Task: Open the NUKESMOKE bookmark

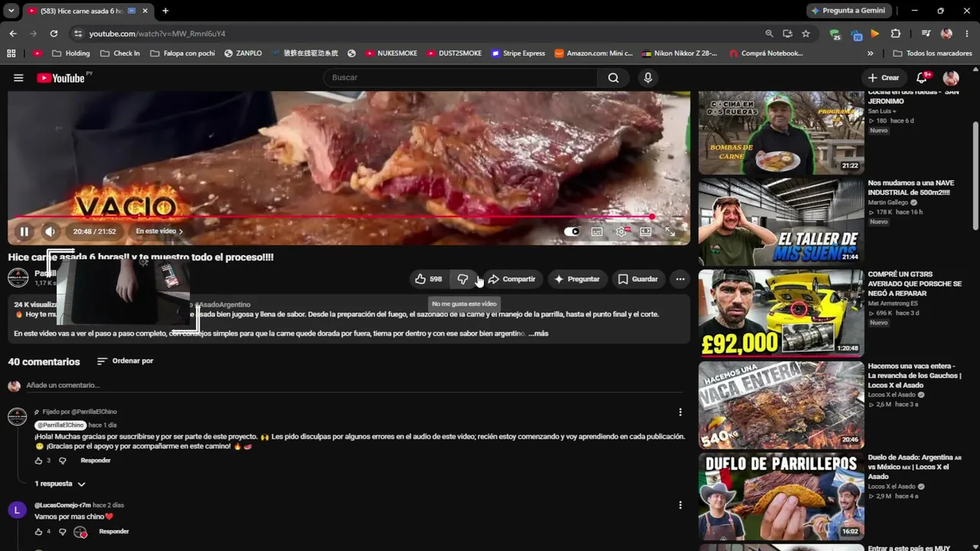Action: click(391, 54)
